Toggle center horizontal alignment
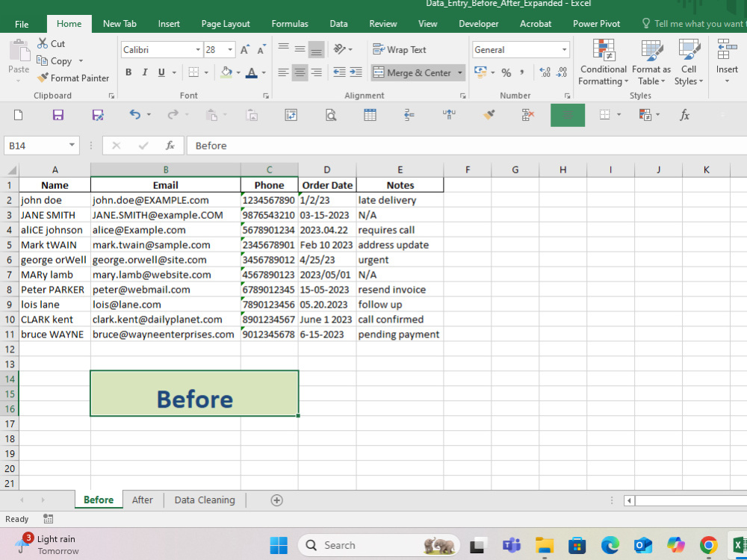 coord(300,72)
